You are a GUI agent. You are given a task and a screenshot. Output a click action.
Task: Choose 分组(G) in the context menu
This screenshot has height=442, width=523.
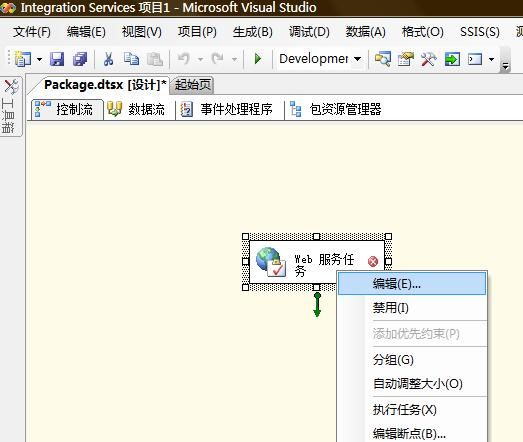[412, 360]
